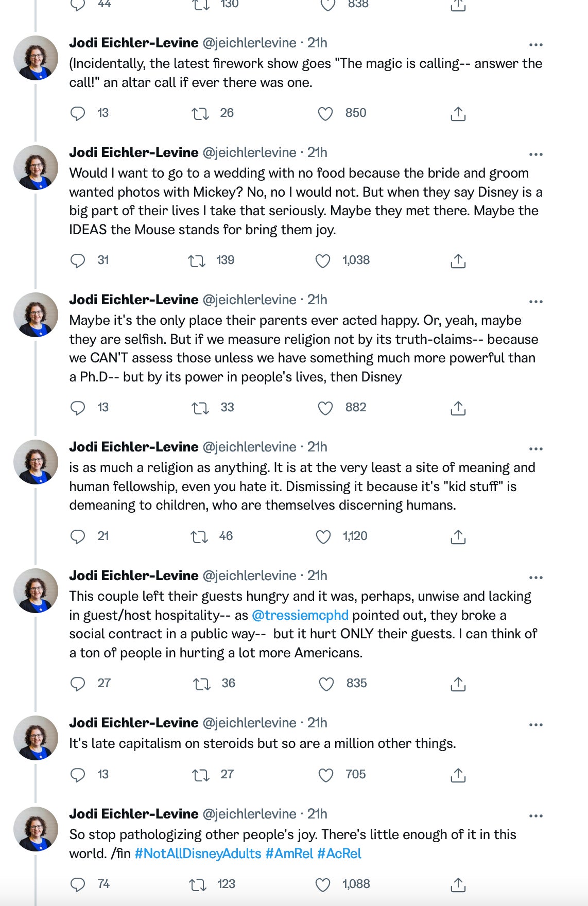
Task: Open the @tressiemcphd mention link
Action: [x=300, y=615]
